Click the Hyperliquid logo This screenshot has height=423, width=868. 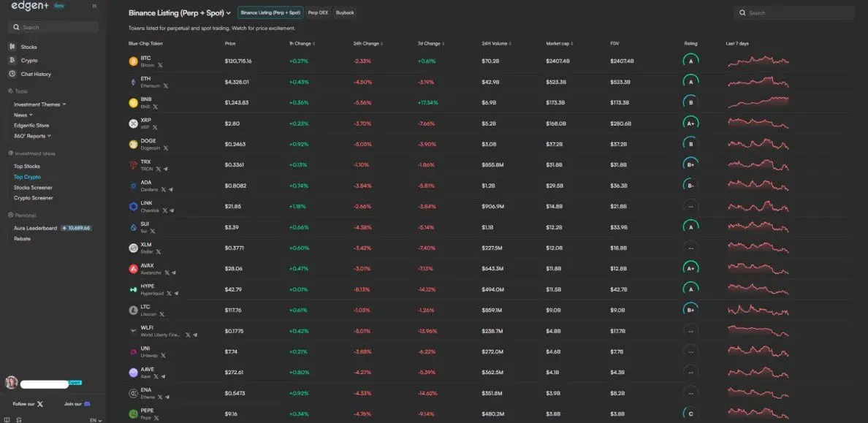tap(133, 289)
